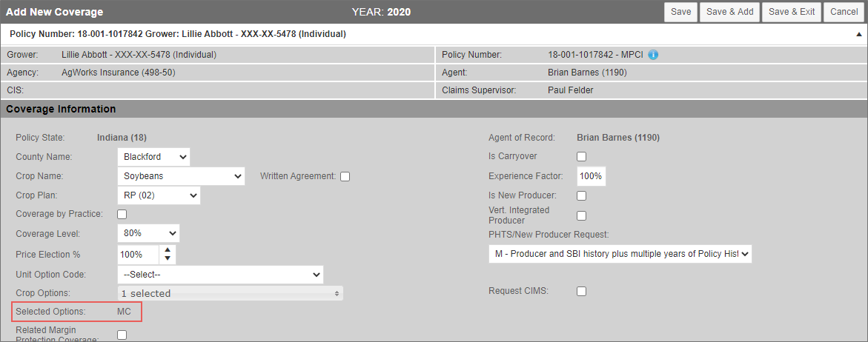Enable the Request CIMS checkbox
This screenshot has width=868, height=342.
(x=582, y=291)
